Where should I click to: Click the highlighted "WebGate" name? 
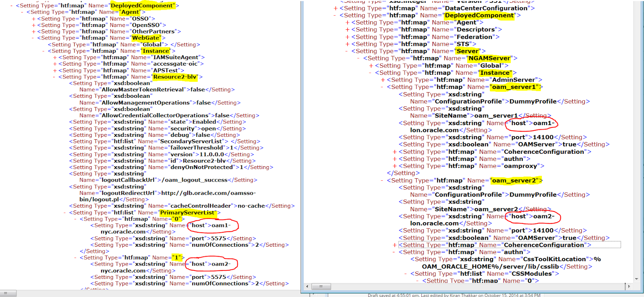[146, 38]
